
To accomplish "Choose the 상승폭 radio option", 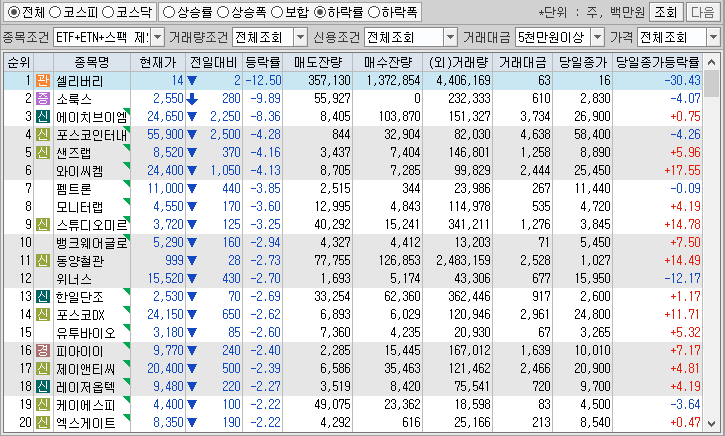I will point(223,12).
